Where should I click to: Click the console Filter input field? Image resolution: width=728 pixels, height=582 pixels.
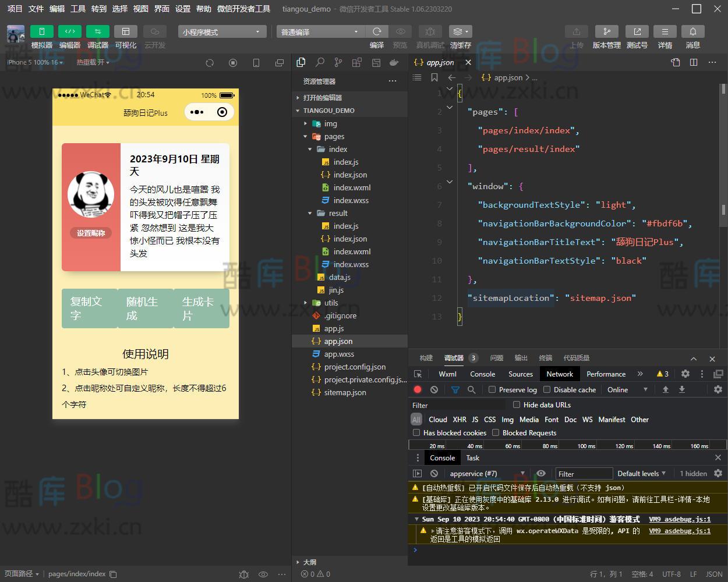pyautogui.click(x=584, y=474)
